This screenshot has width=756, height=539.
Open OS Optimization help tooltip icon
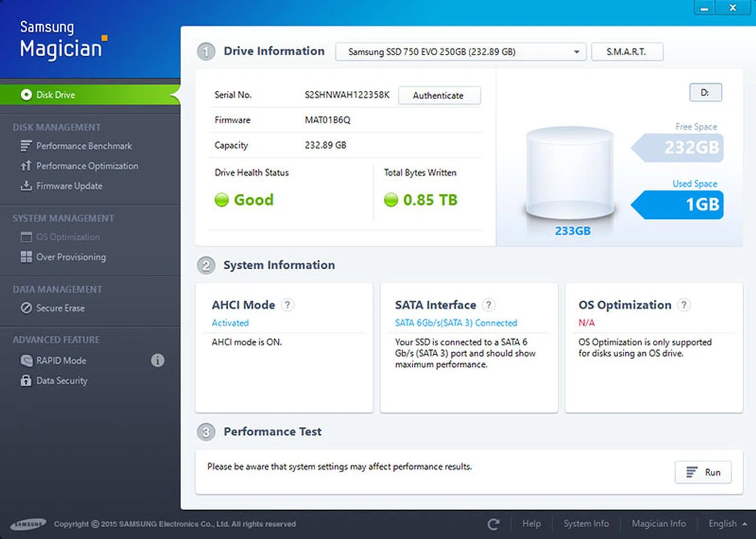[684, 305]
